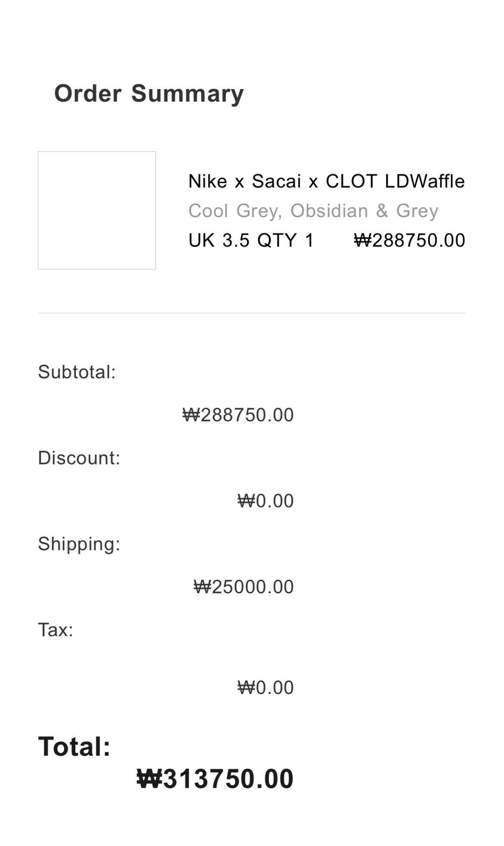The image size is (504, 846).
Task: Click the Order Summary heading
Action: (149, 93)
